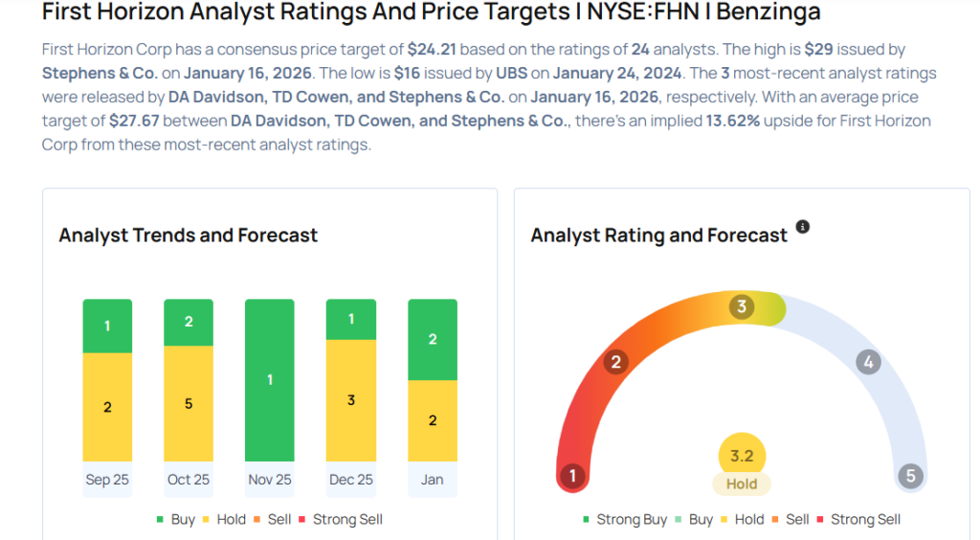This screenshot has height=540, width=980.
Task: Click the info icon beside Analyst Rating and Forecast
Action: (803, 227)
